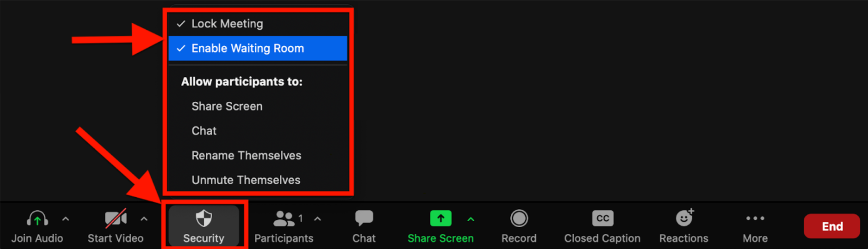Open the More three-dots menu
This screenshot has width=868, height=249.
(x=755, y=219)
